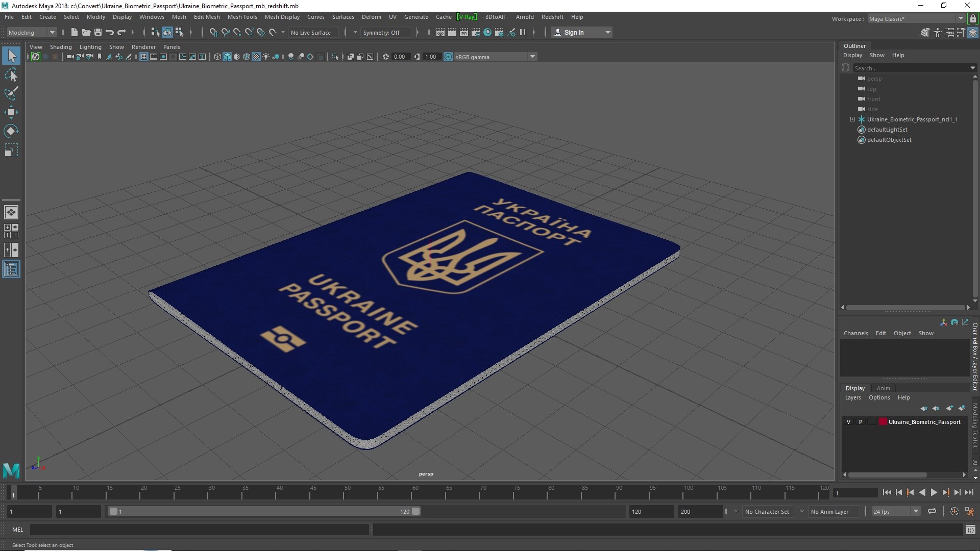This screenshot has height=551, width=980.
Task: Redo action arrow icon
Action: click(121, 32)
